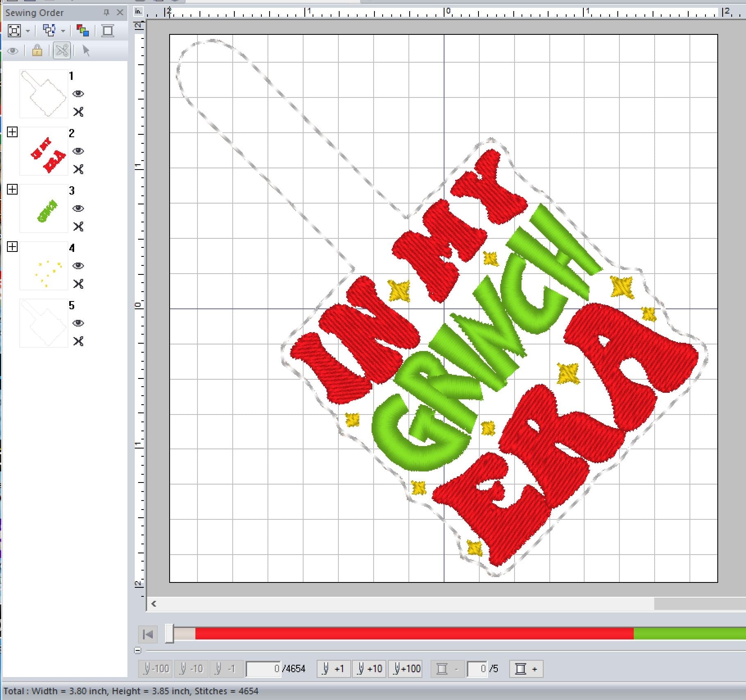Image resolution: width=746 pixels, height=700 pixels.
Task: Click the color swatches icon in Sewing Order toolbar
Action: (82, 31)
